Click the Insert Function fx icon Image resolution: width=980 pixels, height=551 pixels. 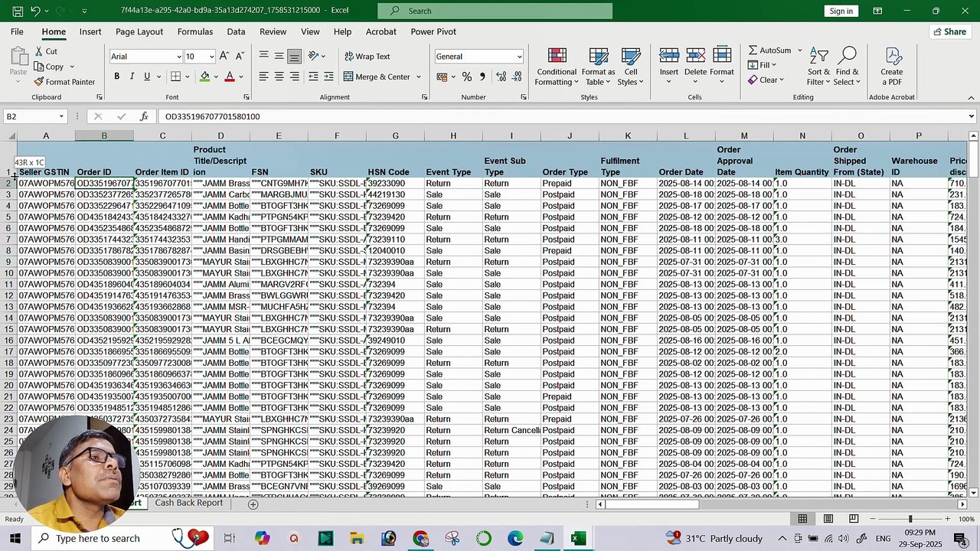click(x=144, y=116)
